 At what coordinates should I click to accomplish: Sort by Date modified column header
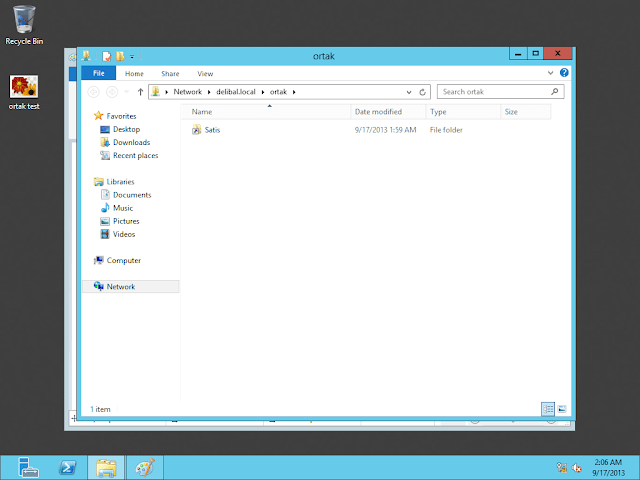click(378, 112)
